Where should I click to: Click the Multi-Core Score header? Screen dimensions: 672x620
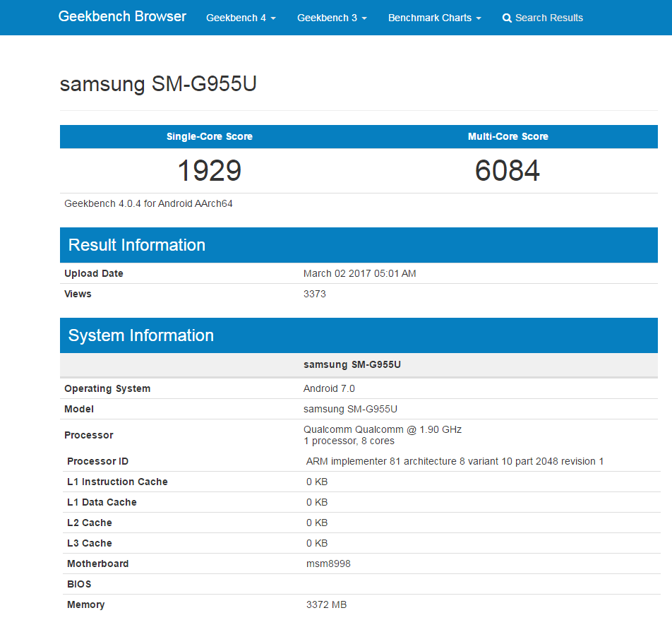508,136
